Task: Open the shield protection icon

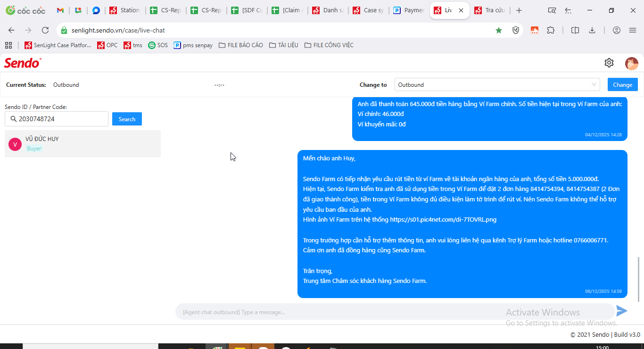Action: click(516, 30)
